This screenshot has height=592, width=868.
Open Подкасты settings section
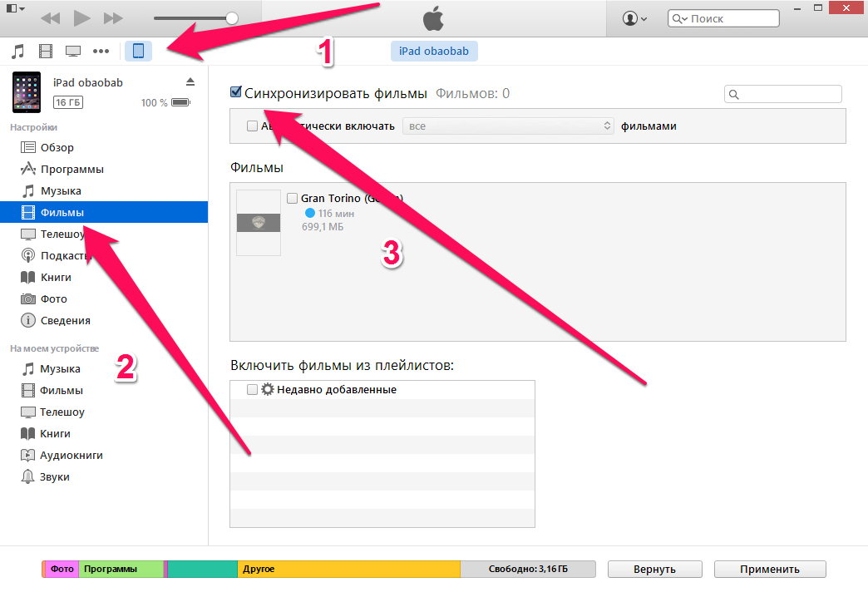pos(104,255)
